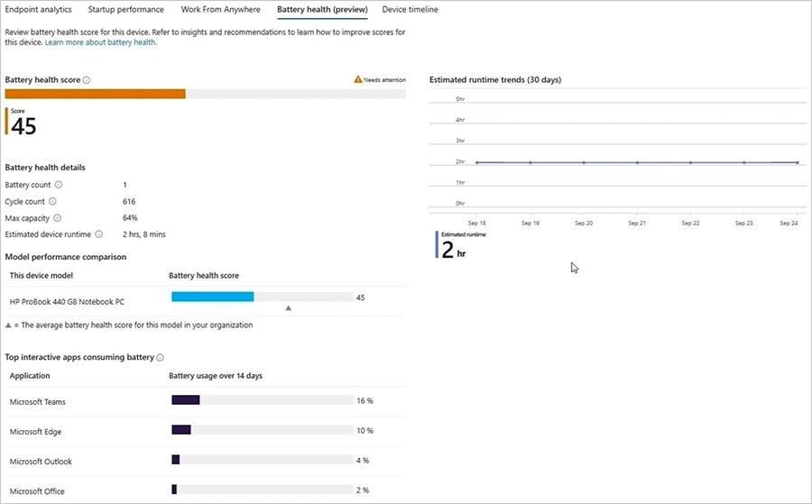Screen dimensions: 812x504
Task: Open the Endpoint analytics tab
Action: 39,10
